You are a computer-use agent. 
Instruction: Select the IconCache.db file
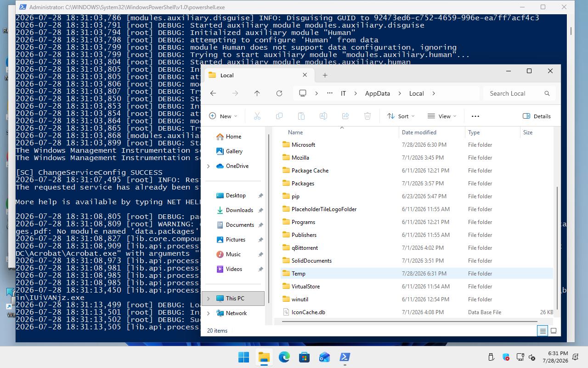coord(417,312)
